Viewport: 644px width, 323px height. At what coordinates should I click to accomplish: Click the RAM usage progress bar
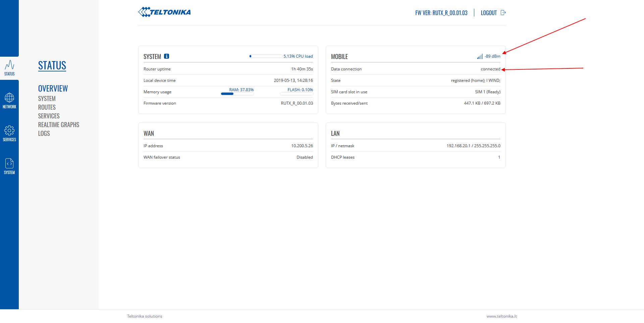(237, 94)
